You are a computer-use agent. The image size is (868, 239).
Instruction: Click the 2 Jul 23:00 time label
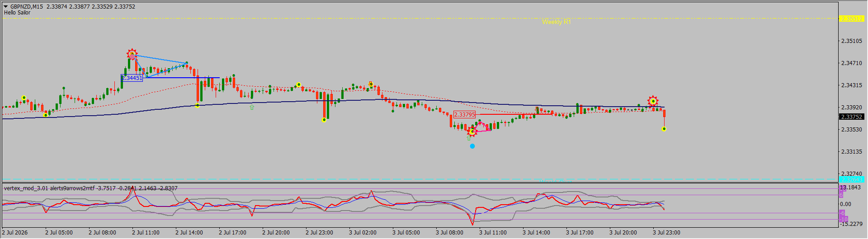(x=319, y=233)
